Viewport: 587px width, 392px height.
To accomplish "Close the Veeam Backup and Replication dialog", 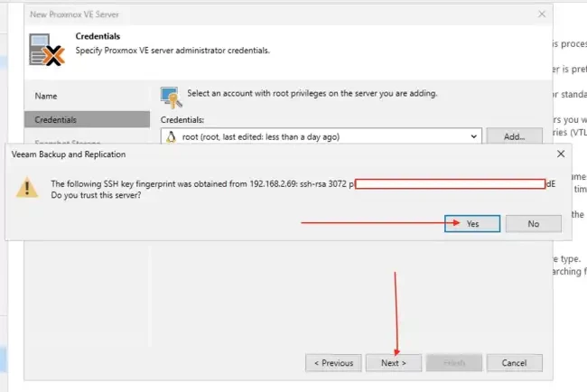I will coord(561,154).
